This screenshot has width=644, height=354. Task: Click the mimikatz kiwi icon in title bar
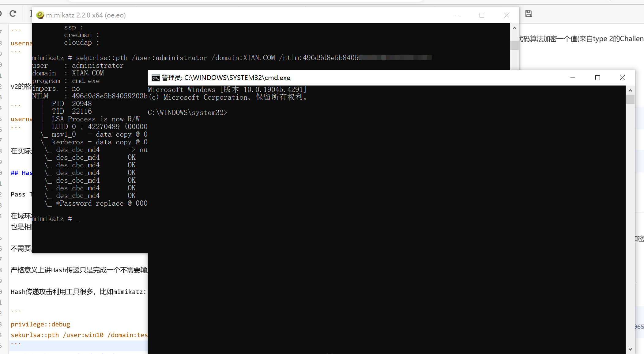40,15
